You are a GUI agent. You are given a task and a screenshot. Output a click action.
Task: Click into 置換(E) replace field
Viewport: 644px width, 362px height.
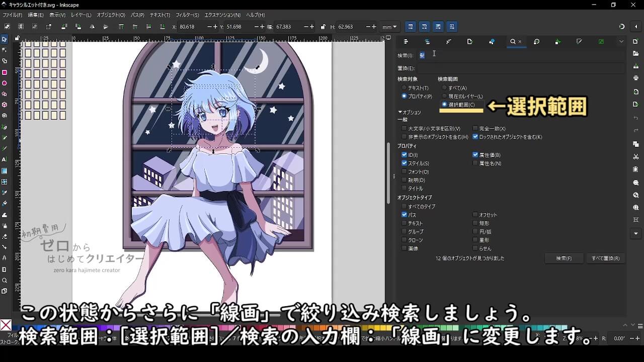pyautogui.click(x=521, y=68)
